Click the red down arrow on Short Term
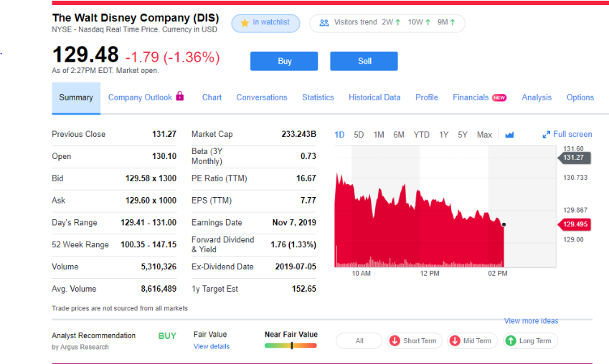 (x=395, y=341)
